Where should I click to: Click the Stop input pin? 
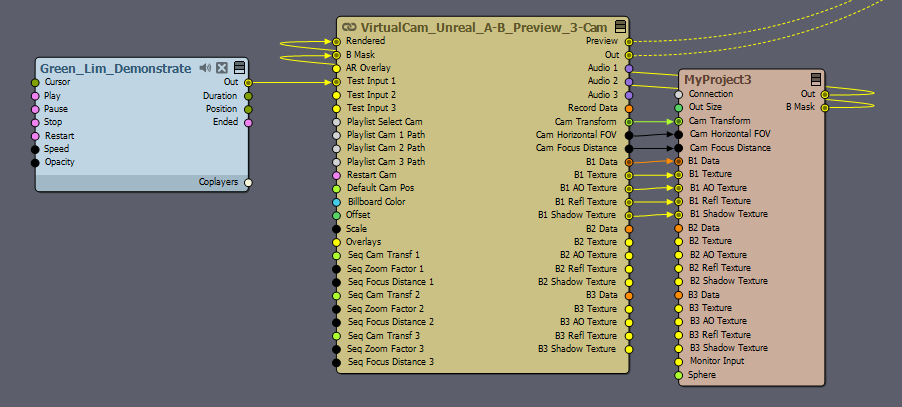coord(35,122)
